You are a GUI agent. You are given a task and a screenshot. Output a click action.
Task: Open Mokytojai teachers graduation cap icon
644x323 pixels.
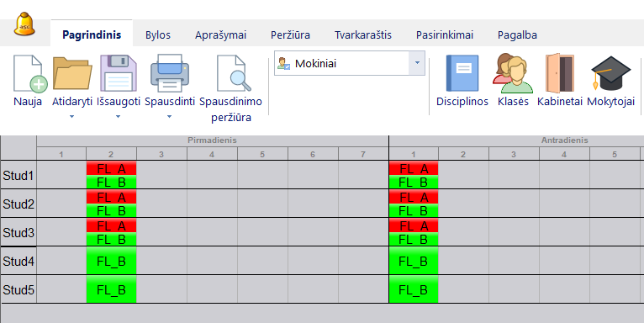pyautogui.click(x=610, y=81)
